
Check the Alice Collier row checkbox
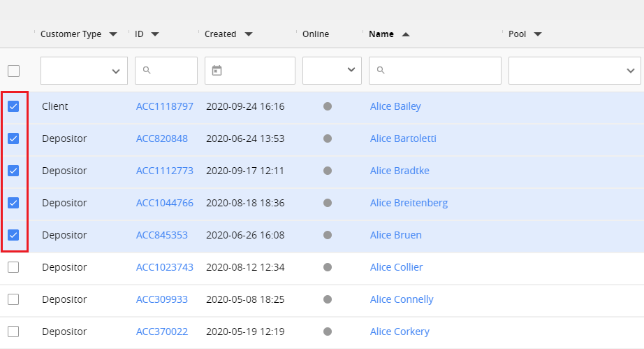tap(13, 267)
